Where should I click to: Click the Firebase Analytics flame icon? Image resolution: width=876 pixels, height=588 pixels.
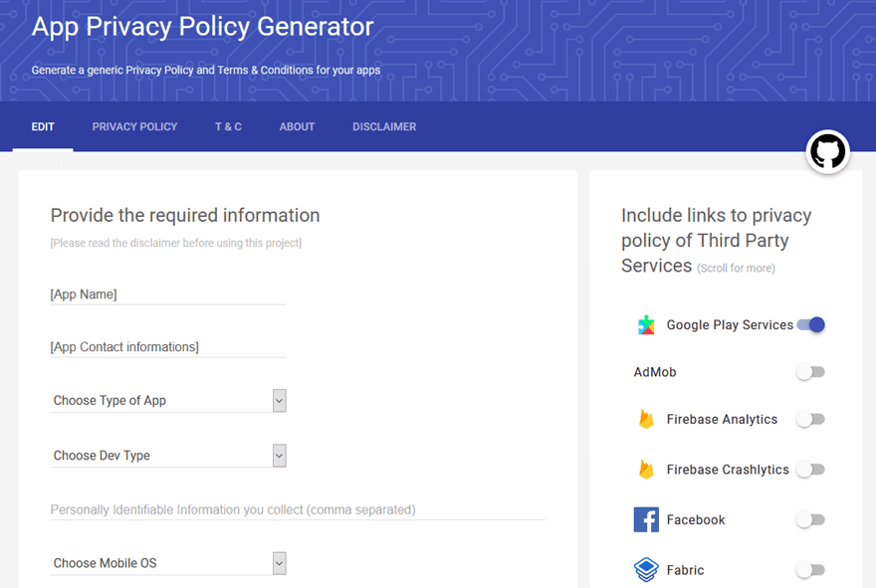[646, 419]
